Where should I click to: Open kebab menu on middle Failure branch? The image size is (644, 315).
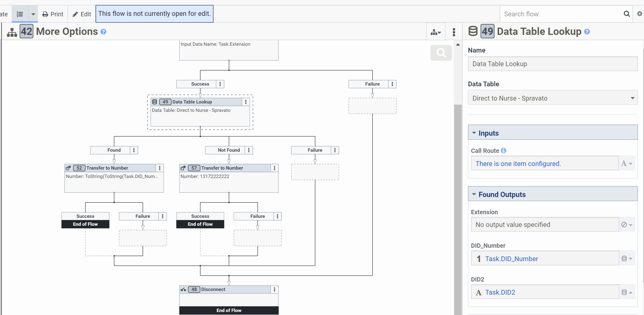(x=335, y=150)
